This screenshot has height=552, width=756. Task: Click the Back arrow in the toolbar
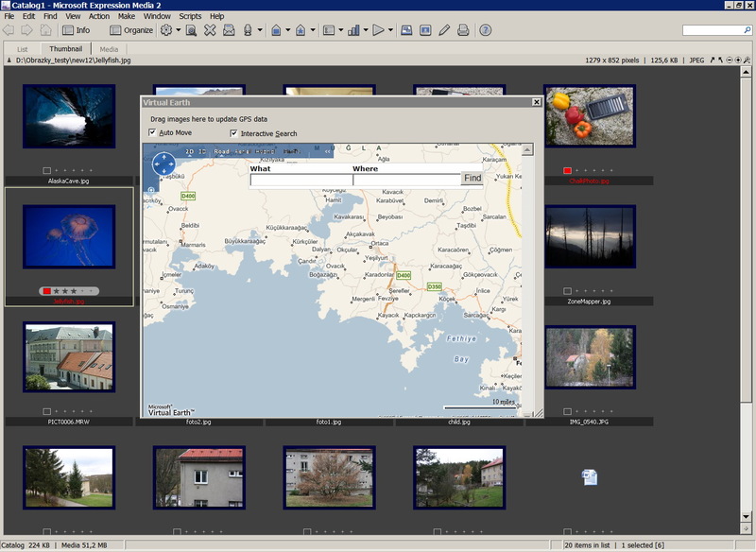(9, 30)
